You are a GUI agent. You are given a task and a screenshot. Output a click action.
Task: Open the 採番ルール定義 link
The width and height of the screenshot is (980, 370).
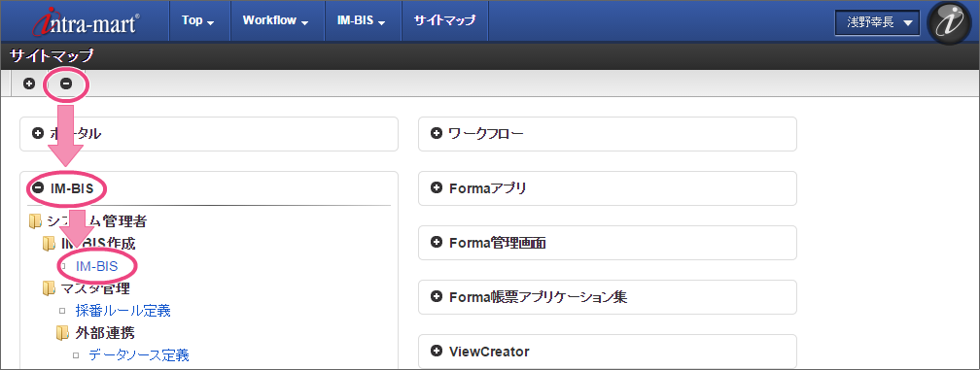pyautogui.click(x=123, y=310)
